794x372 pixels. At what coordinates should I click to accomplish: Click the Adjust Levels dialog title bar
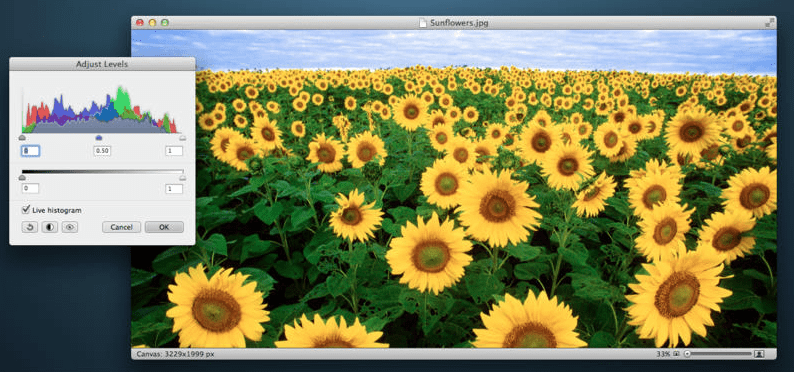click(102, 64)
